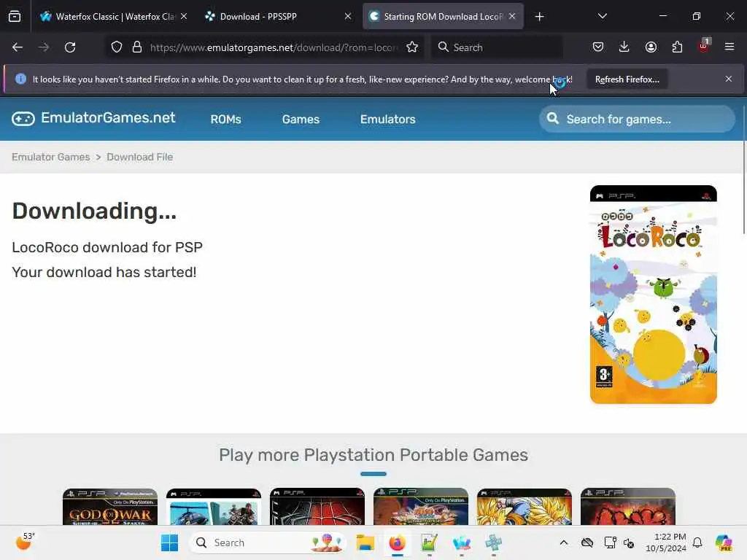The width and height of the screenshot is (747, 560).
Task: Follow the Emulator Games breadcrumb link
Action: tap(51, 157)
